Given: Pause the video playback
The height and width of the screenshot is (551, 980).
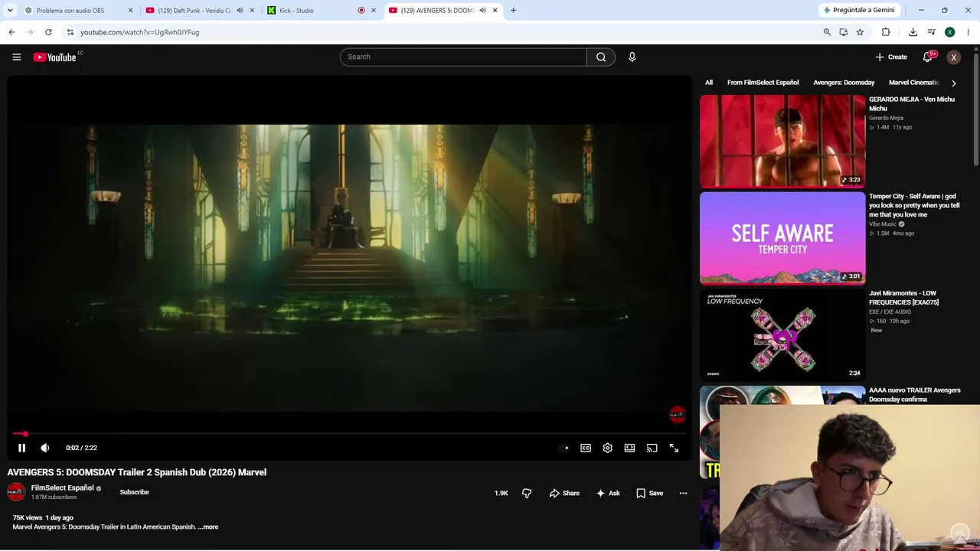Looking at the screenshot, I should [21, 448].
